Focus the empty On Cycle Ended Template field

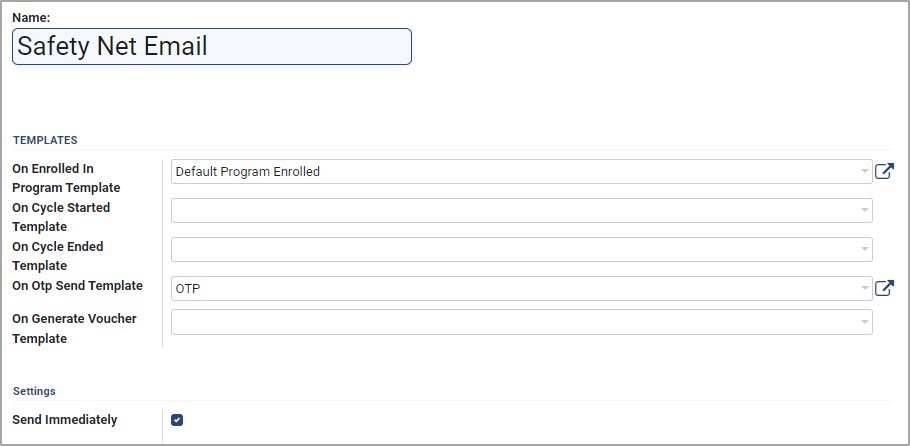[x=521, y=249]
